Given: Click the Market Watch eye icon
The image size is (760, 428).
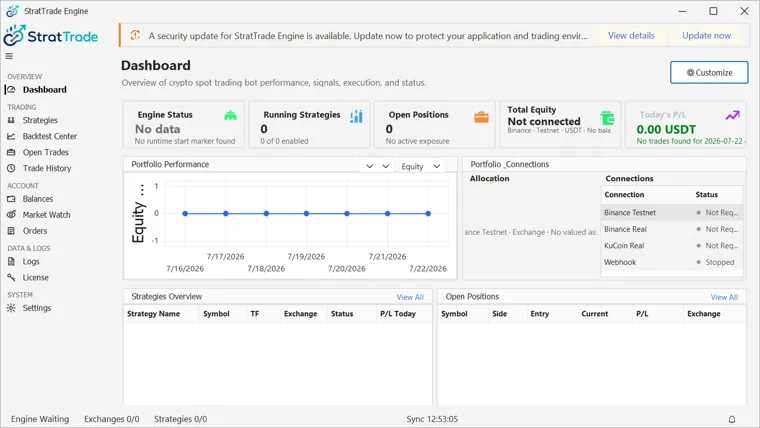Looking at the screenshot, I should [11, 215].
